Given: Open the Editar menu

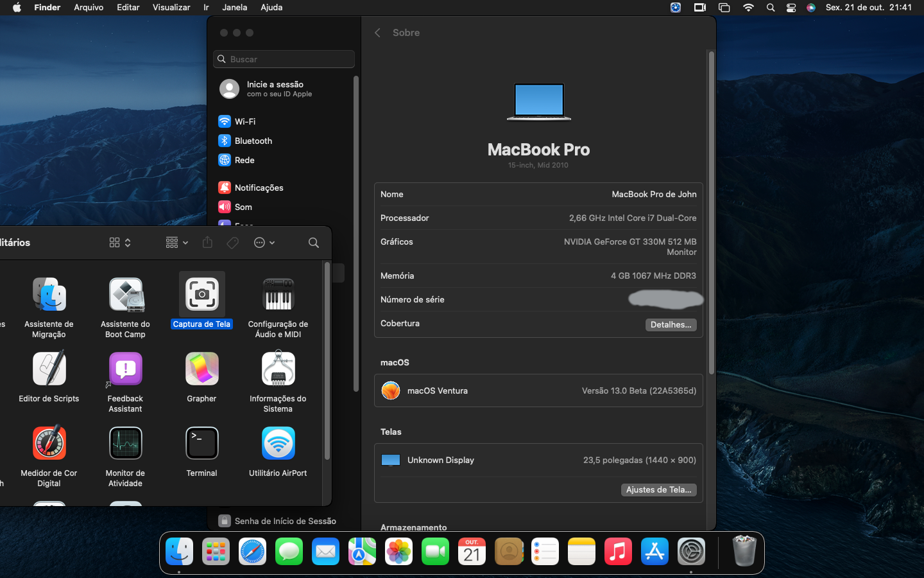Looking at the screenshot, I should pyautogui.click(x=128, y=8).
